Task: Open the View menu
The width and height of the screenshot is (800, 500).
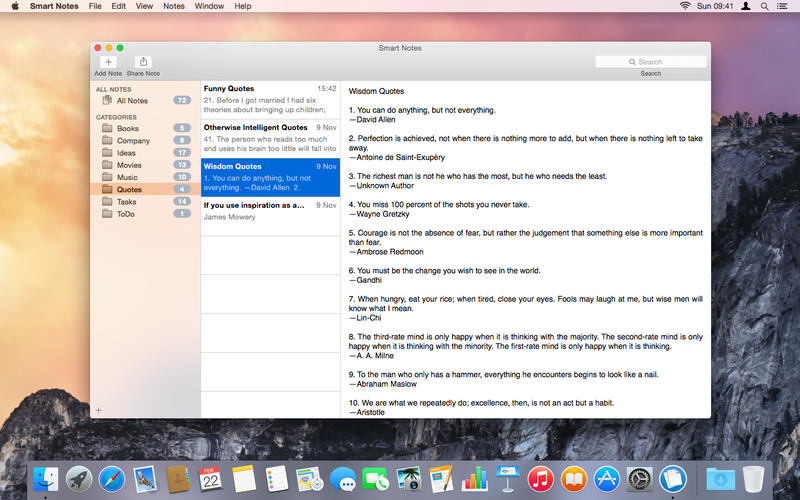Action: coord(144,6)
